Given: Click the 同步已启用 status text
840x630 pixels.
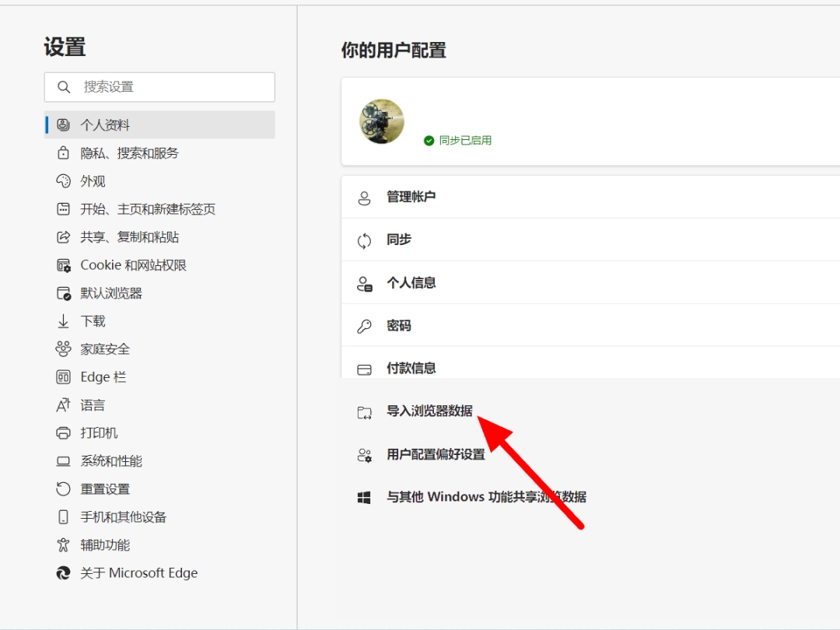Looking at the screenshot, I should [x=466, y=140].
